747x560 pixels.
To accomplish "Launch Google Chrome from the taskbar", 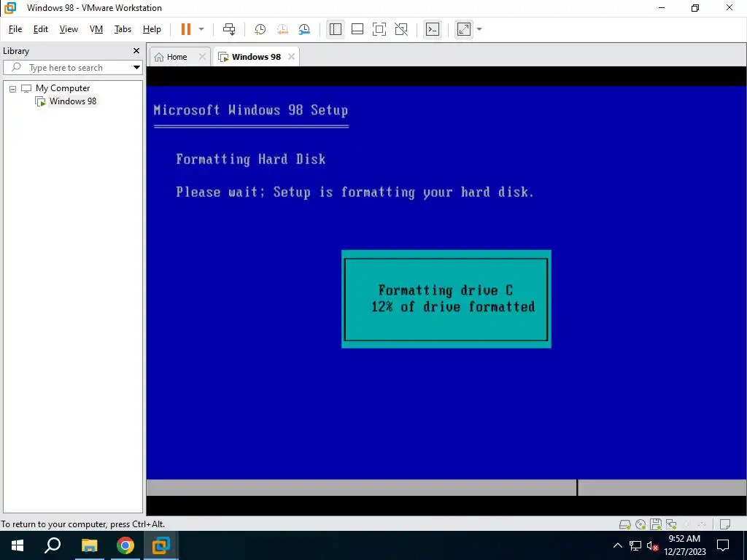I will (x=125, y=545).
